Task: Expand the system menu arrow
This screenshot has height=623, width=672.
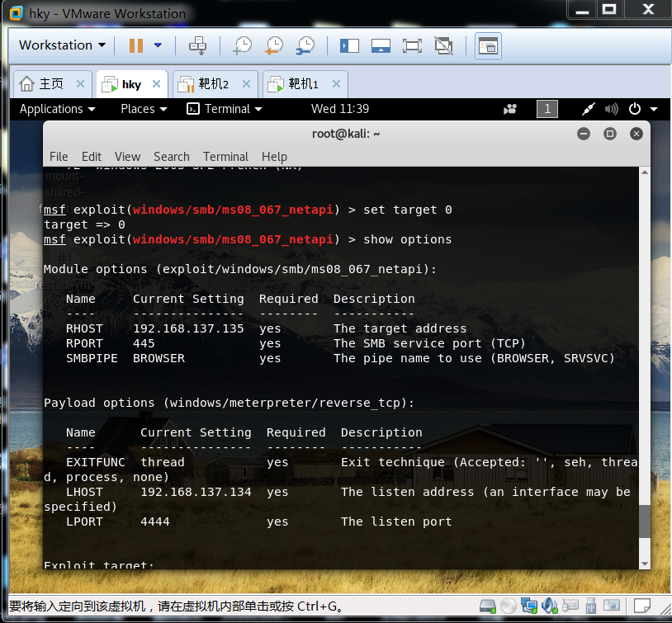Action: [654, 109]
